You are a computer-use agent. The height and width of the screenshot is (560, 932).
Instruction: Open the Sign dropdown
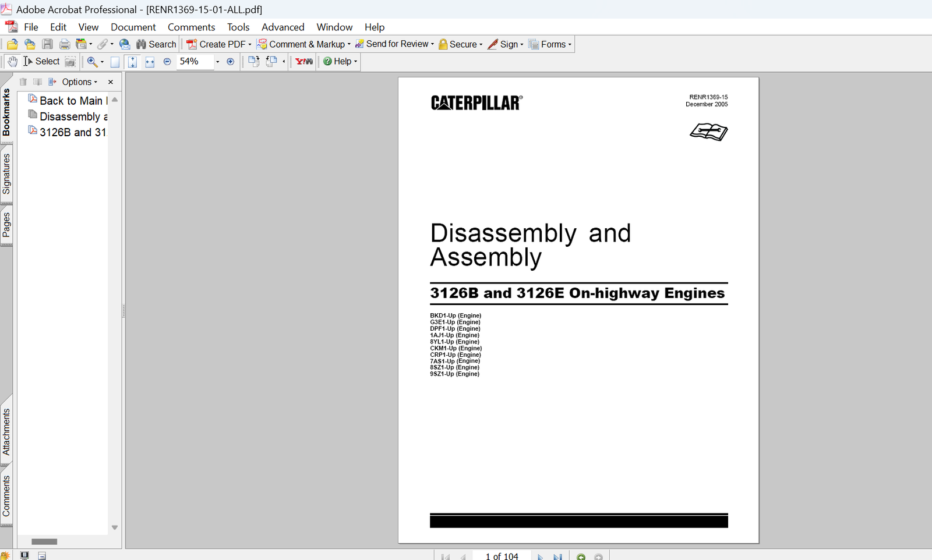click(506, 44)
